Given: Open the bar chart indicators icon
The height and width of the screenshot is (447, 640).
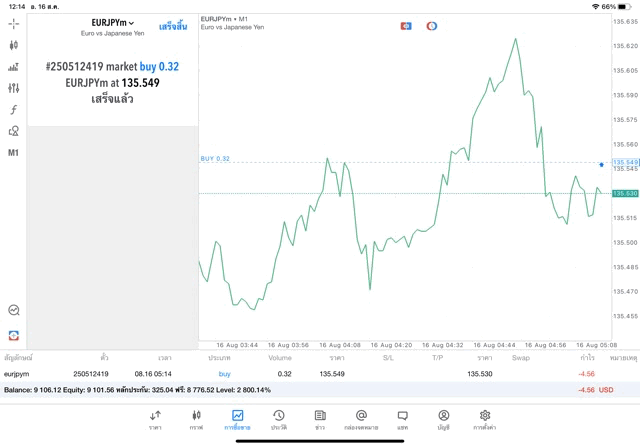Looking at the screenshot, I should point(13,67).
